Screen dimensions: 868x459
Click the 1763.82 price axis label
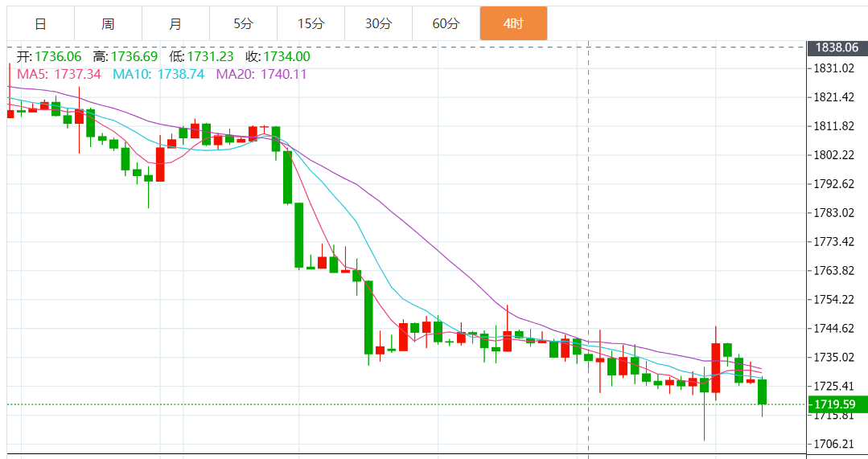[x=833, y=270]
